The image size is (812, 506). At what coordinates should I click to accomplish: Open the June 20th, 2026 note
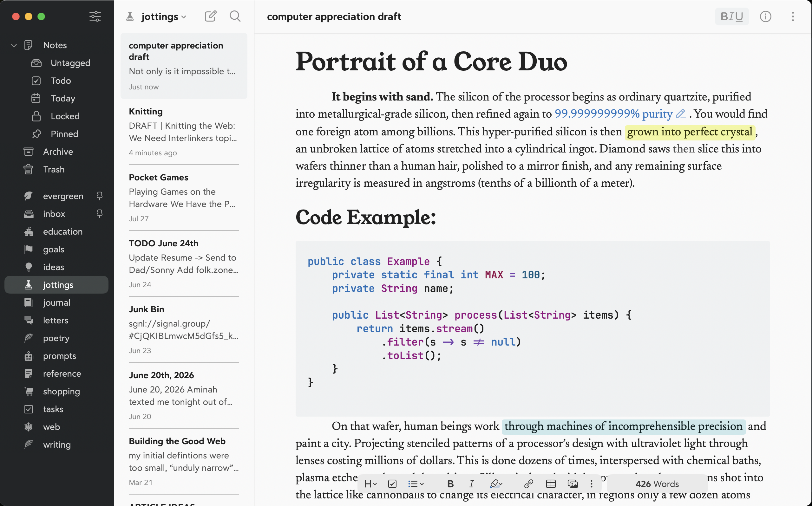(184, 396)
